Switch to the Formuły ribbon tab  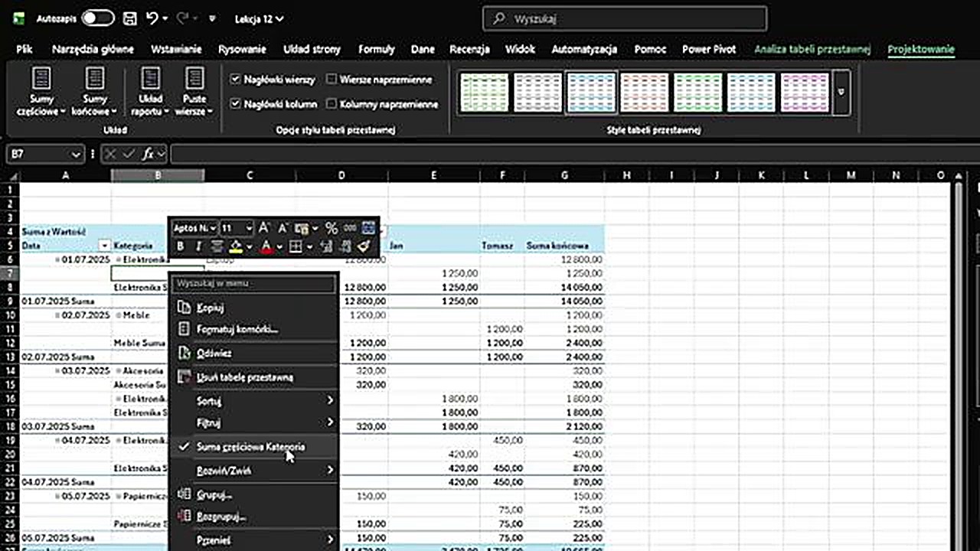[376, 49]
